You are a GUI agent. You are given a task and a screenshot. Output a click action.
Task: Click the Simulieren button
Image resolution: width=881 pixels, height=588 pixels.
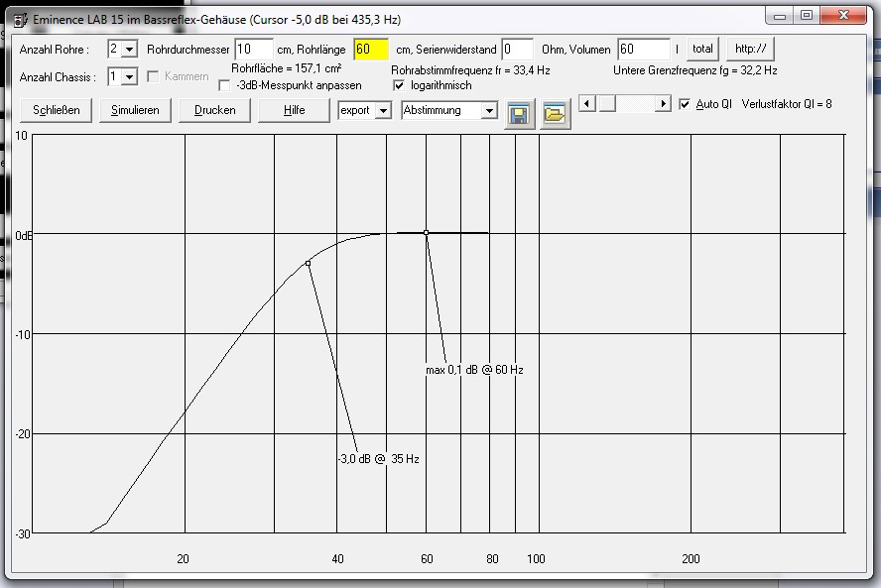click(135, 110)
